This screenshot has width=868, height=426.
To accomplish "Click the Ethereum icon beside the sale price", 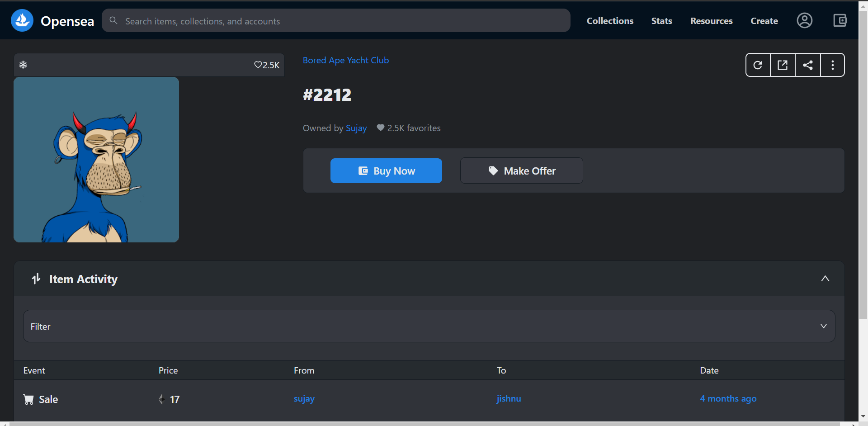I will click(161, 399).
